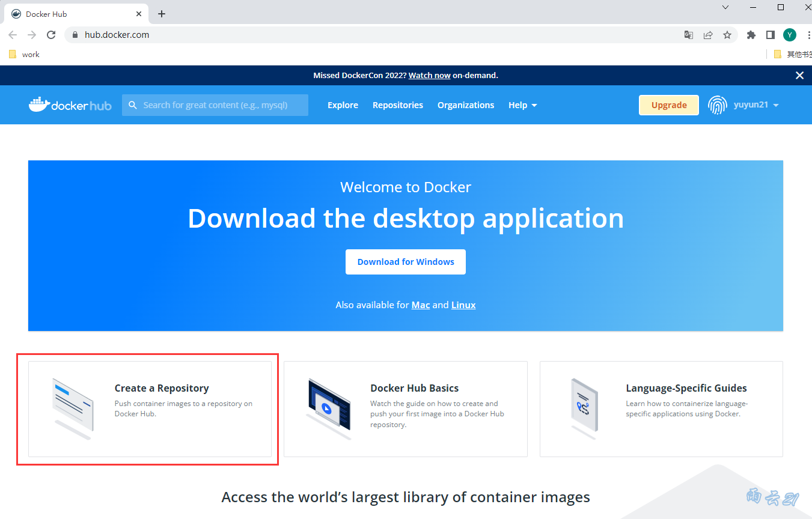The width and height of the screenshot is (812, 519).
Task: Click the browser back arrow
Action: pyautogui.click(x=13, y=35)
